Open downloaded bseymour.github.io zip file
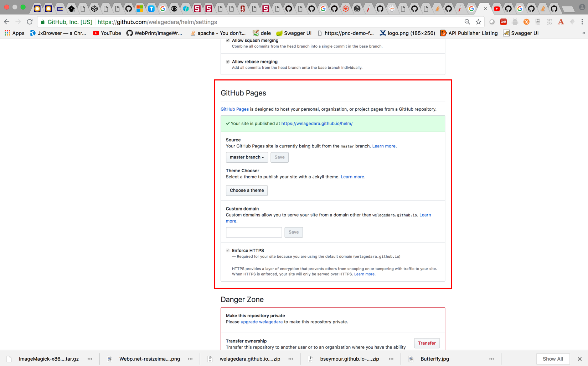Image resolution: width=588 pixels, height=366 pixels. tap(345, 359)
